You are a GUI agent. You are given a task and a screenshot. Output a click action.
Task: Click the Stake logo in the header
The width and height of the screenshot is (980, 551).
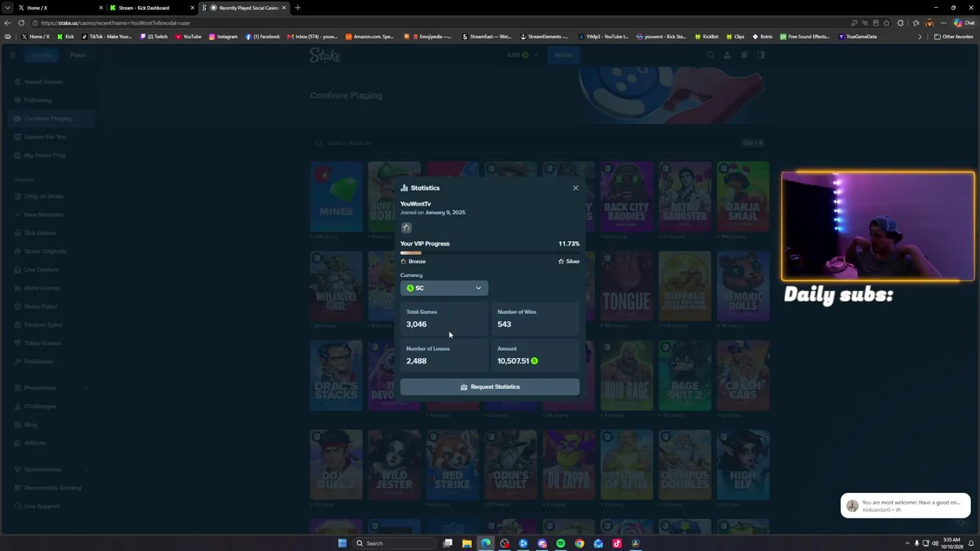(x=325, y=55)
